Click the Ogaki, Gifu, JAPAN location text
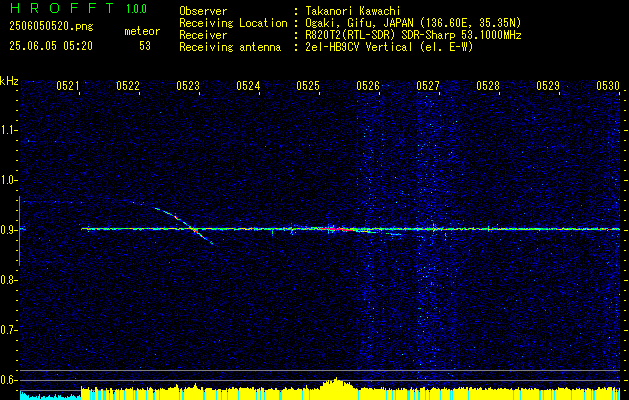 pyautogui.click(x=413, y=23)
